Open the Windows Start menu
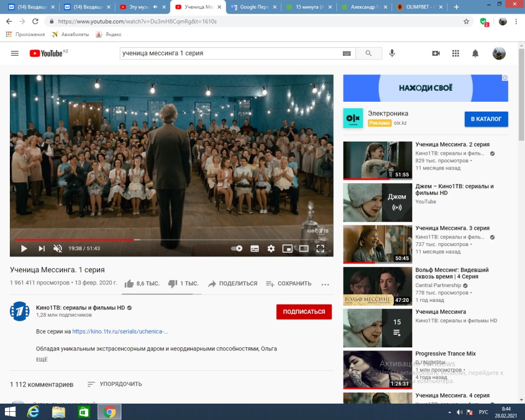525x420 pixels. pos(10,412)
